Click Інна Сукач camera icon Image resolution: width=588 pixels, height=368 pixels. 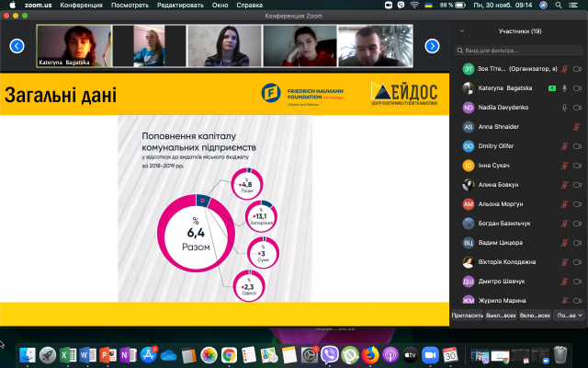point(578,166)
